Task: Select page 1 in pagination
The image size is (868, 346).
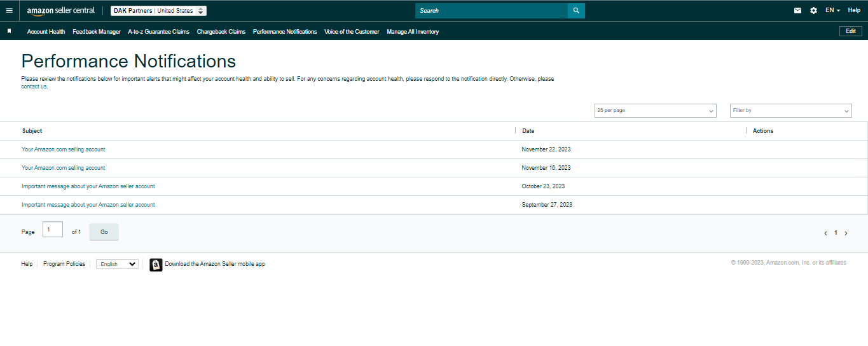Action: click(x=836, y=233)
